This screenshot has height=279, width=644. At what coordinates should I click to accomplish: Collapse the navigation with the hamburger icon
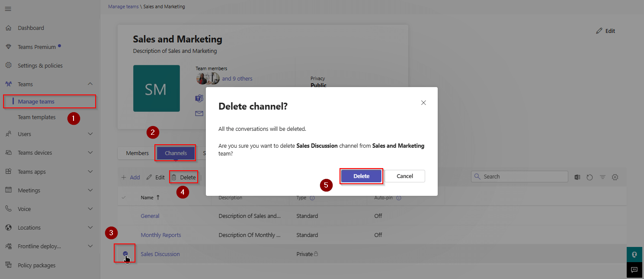pyautogui.click(x=8, y=8)
